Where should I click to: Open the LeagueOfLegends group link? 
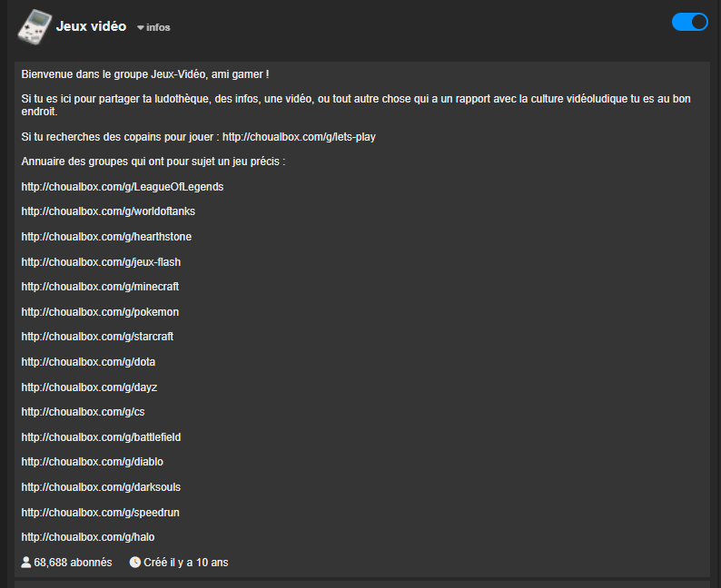[x=123, y=187]
